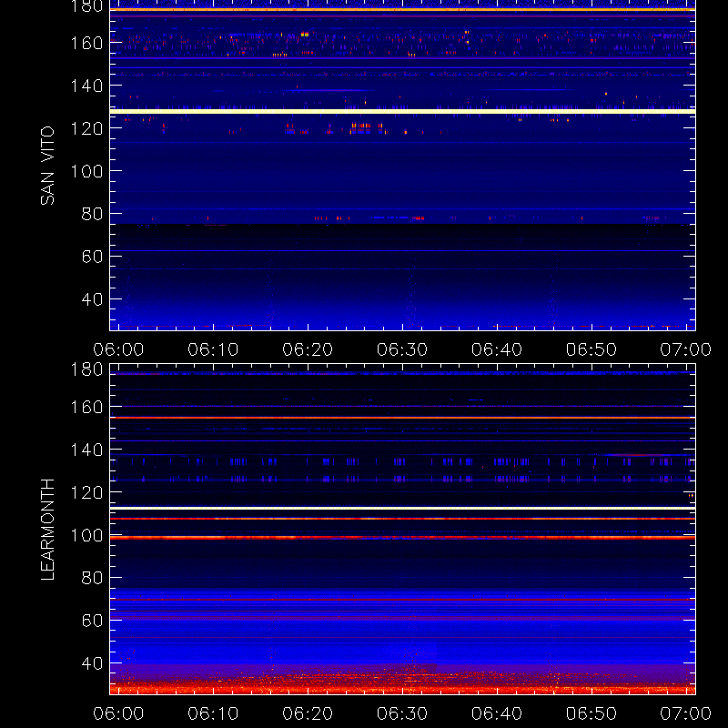728x728 pixels.
Task: Select the 40 frequency label on San Vito plot
Action: (x=92, y=299)
